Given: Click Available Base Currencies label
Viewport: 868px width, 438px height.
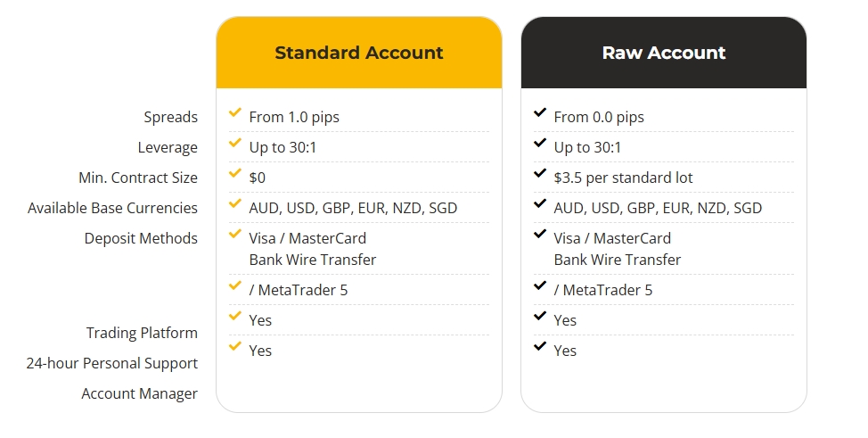Looking at the screenshot, I should (x=112, y=208).
